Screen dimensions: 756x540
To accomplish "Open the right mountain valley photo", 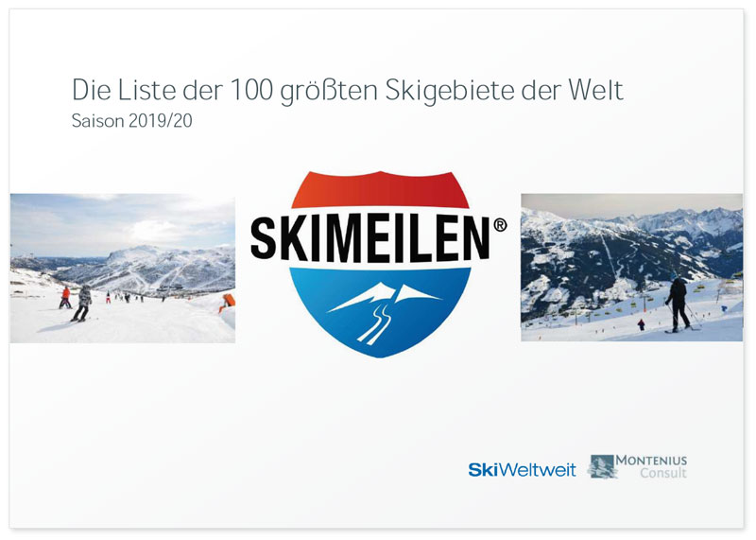I will click(631, 268).
